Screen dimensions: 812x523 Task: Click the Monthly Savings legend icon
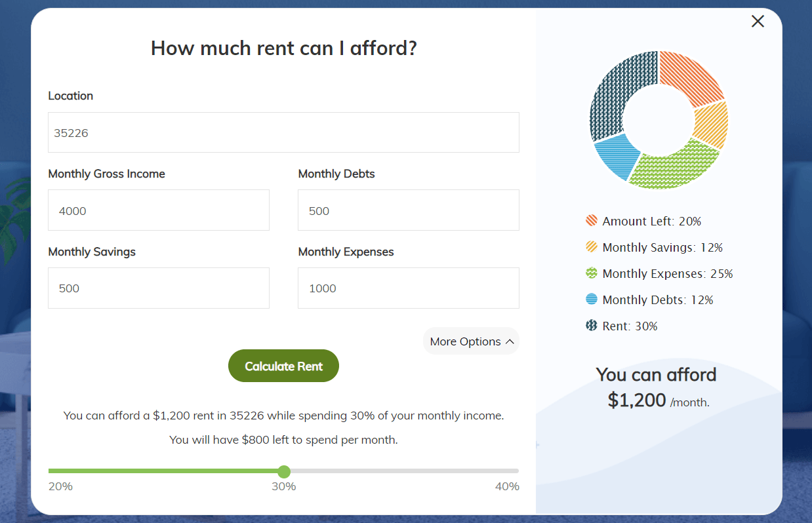[591, 247]
